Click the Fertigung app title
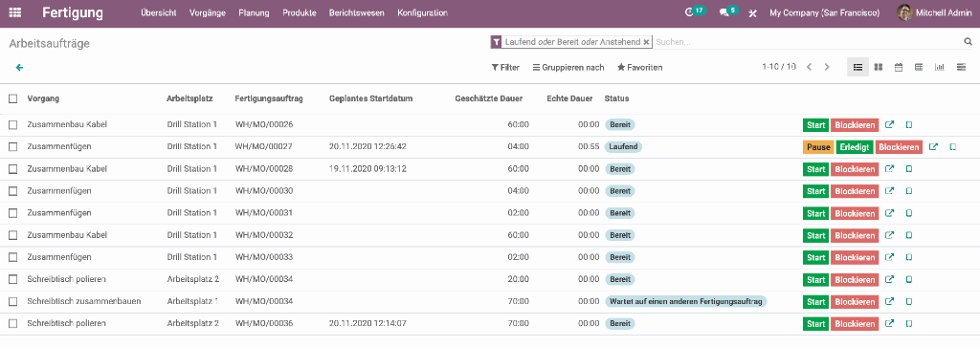The height and width of the screenshot is (347, 980). 73,12
